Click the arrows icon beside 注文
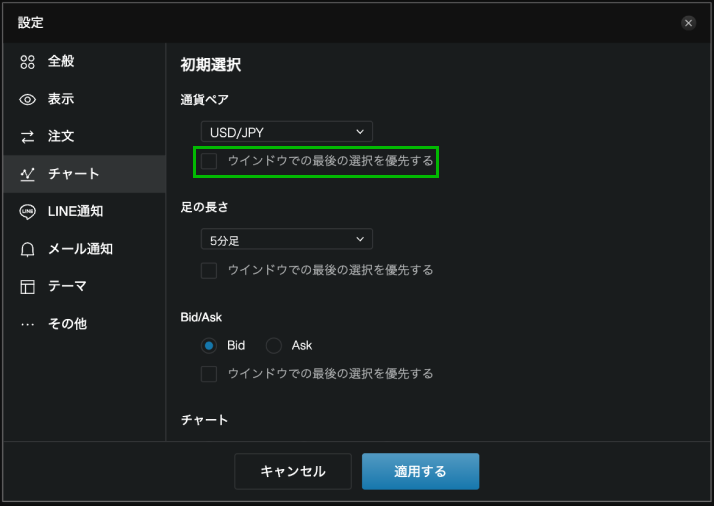The image size is (714, 506). [28, 136]
